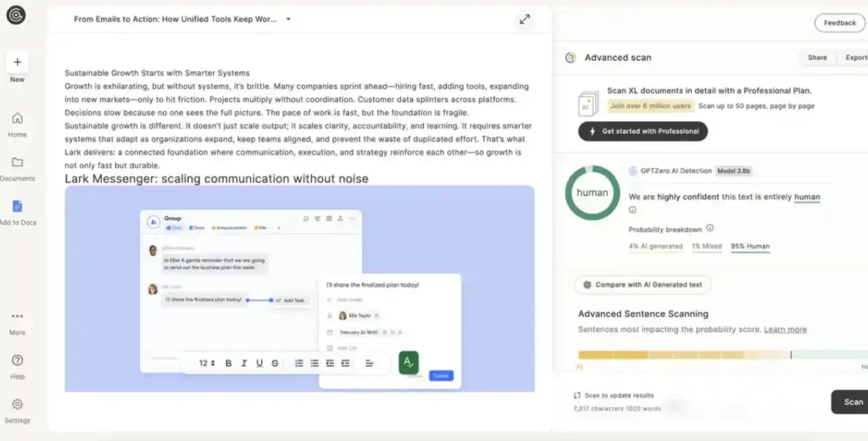Click the green spell check icon
868x441 pixels.
[x=409, y=362]
